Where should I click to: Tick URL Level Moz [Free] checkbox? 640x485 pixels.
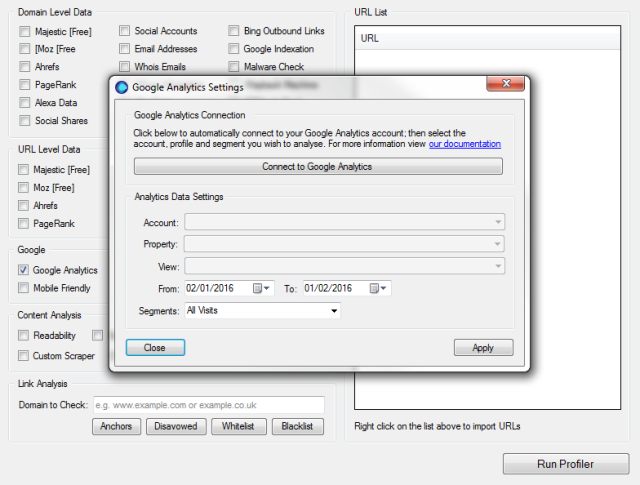(x=24, y=187)
